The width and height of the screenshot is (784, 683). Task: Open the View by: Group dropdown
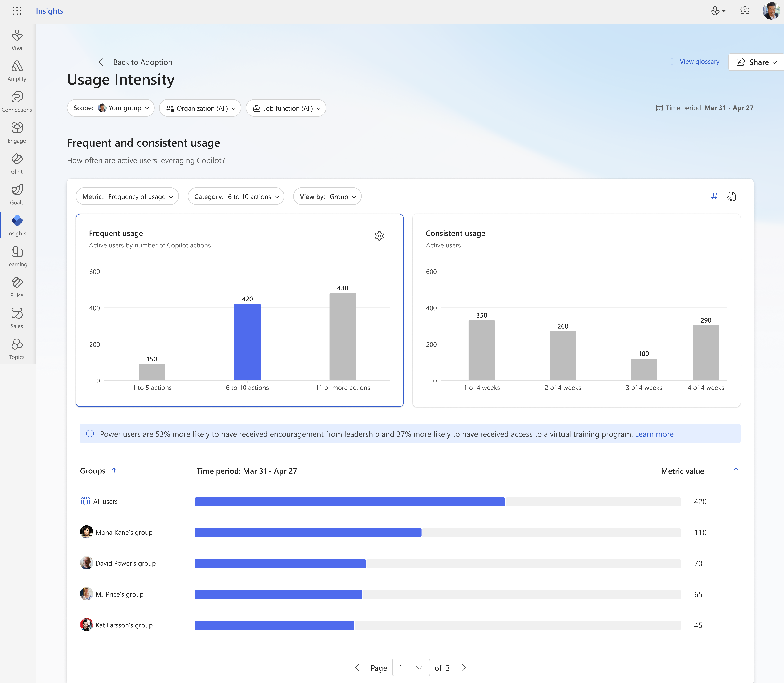[327, 196]
